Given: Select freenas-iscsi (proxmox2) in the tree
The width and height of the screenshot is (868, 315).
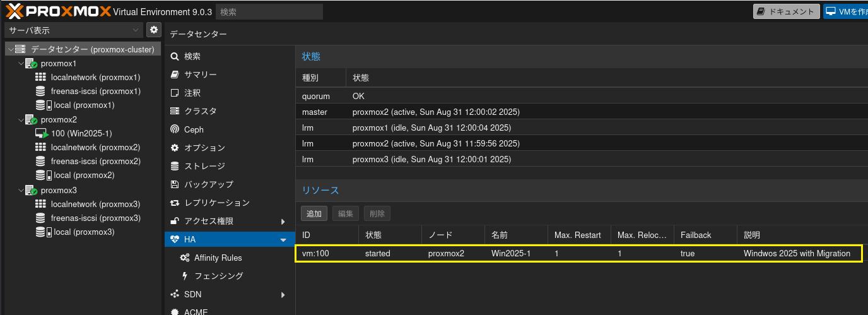Looking at the screenshot, I should [x=96, y=162].
